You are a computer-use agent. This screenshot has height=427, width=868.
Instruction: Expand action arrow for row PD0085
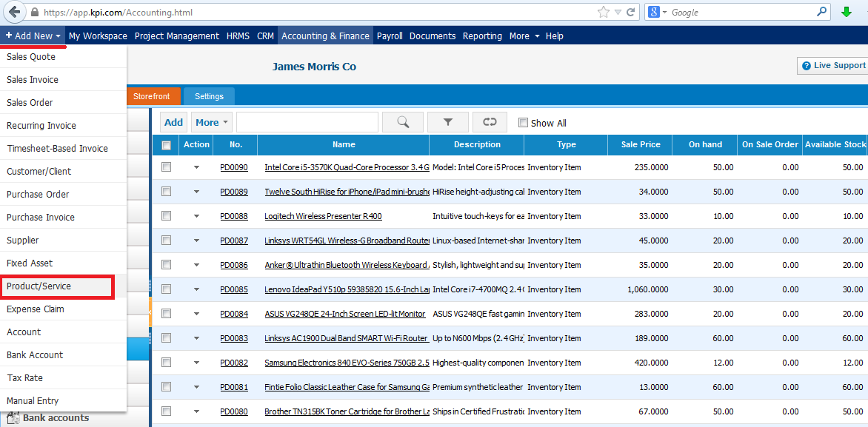click(196, 289)
